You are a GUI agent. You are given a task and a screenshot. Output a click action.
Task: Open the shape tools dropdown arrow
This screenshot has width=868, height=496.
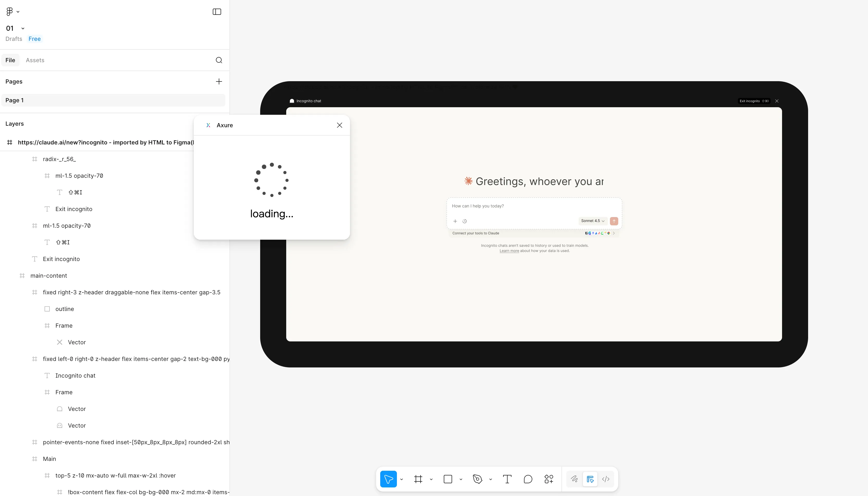461,479
